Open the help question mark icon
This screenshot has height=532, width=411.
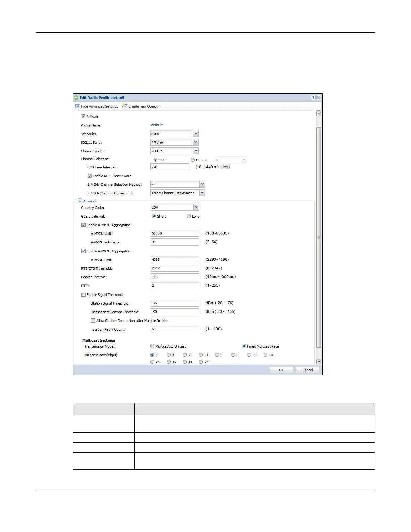pos(313,98)
